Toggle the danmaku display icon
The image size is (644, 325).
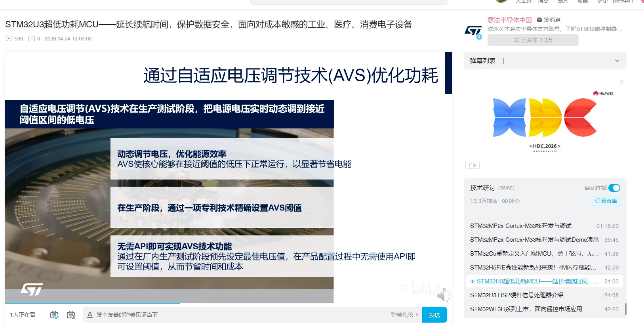(x=54, y=315)
